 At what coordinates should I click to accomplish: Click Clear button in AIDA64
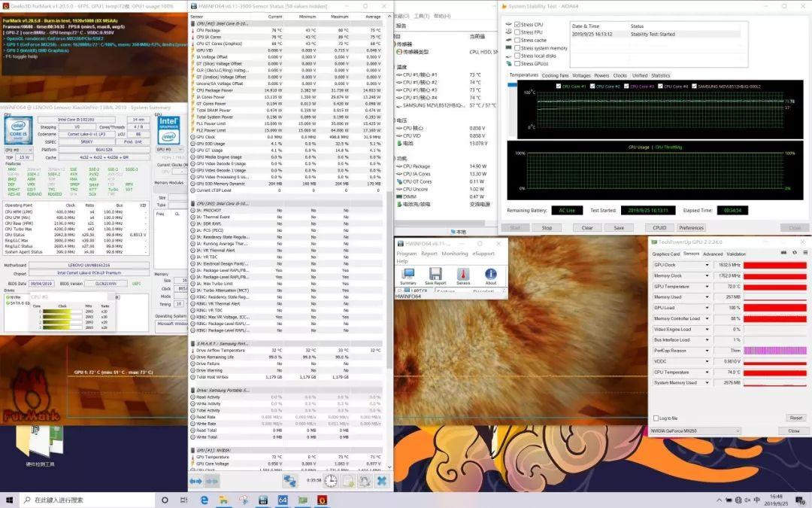[x=586, y=227]
